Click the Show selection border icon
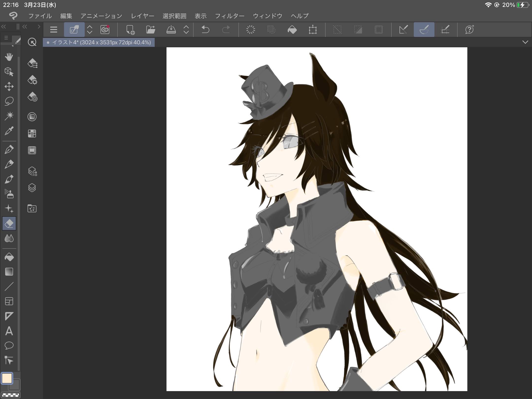532x399 pixels. coord(379,30)
